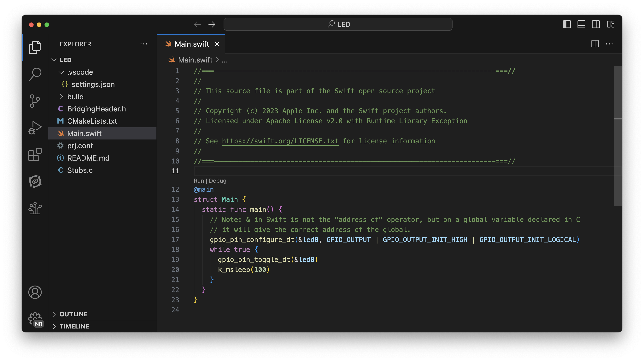Image resolution: width=644 pixels, height=361 pixels.
Task: Click the Copyright comment on line 5
Action: pyautogui.click(x=320, y=111)
